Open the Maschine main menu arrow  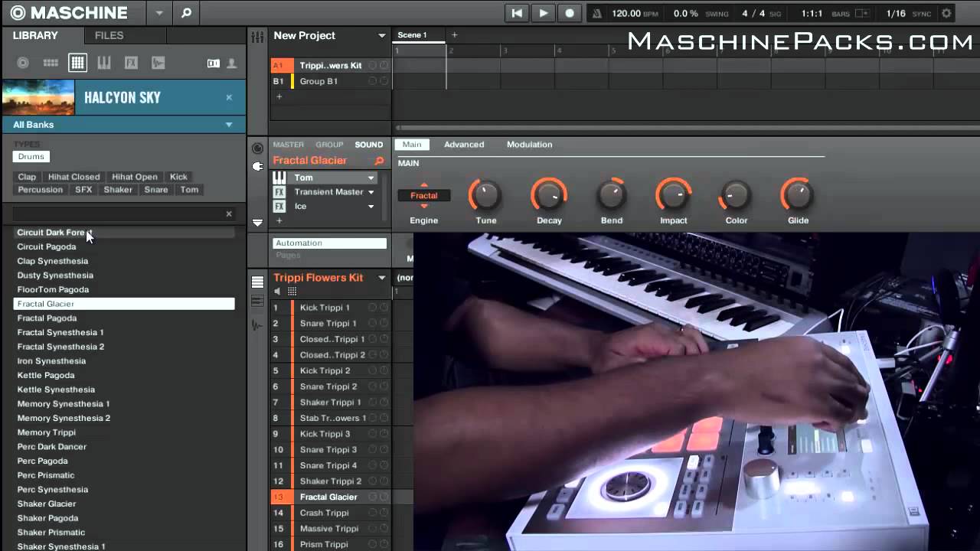(x=159, y=13)
